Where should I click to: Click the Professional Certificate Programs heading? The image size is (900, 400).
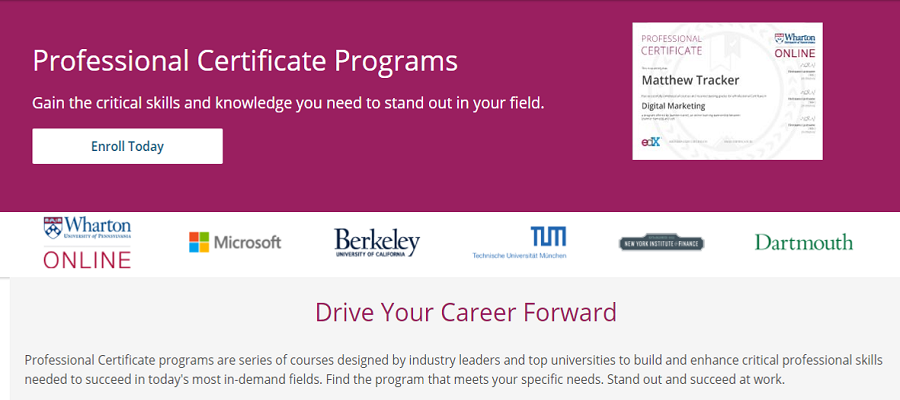point(245,60)
